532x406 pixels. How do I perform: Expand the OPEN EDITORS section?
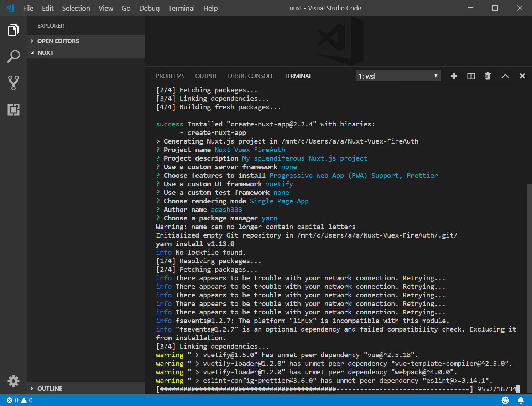[58, 41]
